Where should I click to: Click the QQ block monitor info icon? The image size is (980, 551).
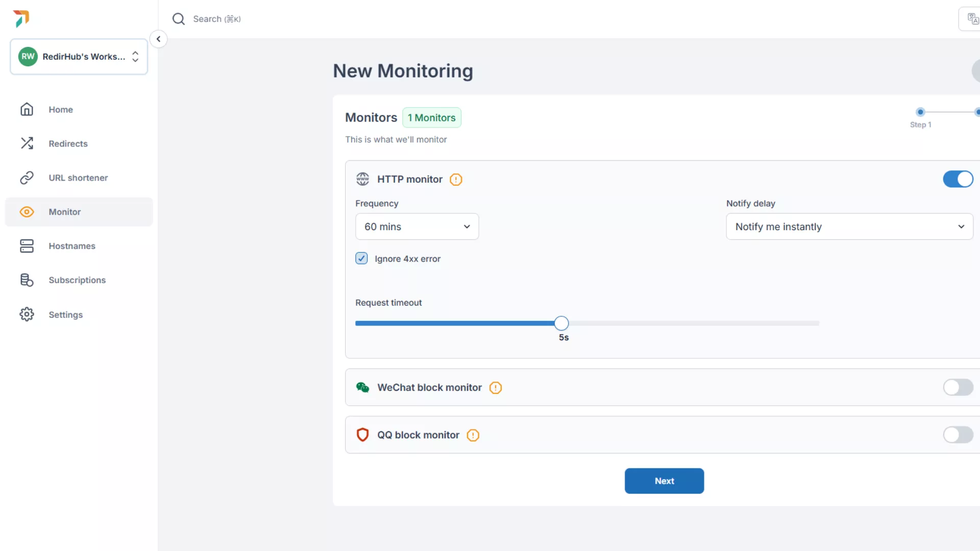(x=473, y=435)
